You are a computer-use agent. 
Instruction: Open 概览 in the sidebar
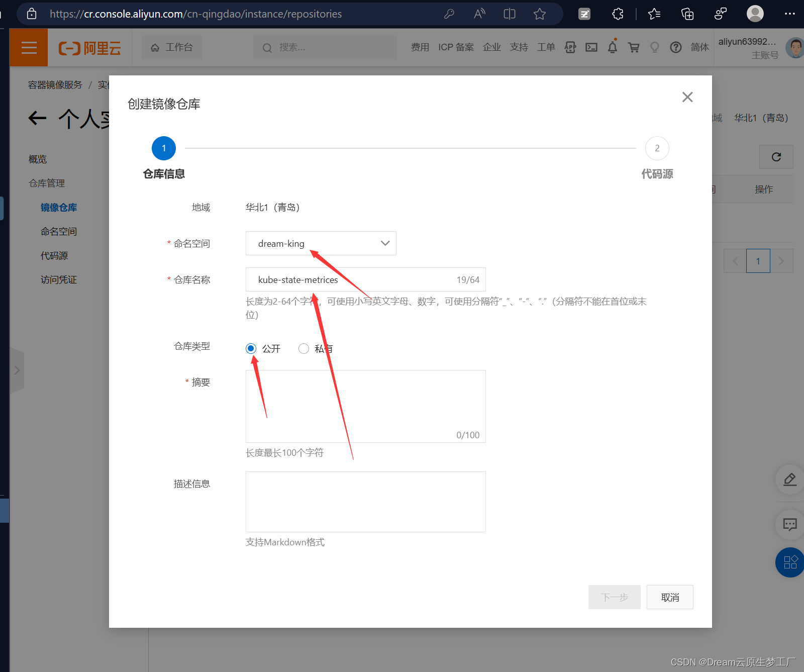click(38, 159)
